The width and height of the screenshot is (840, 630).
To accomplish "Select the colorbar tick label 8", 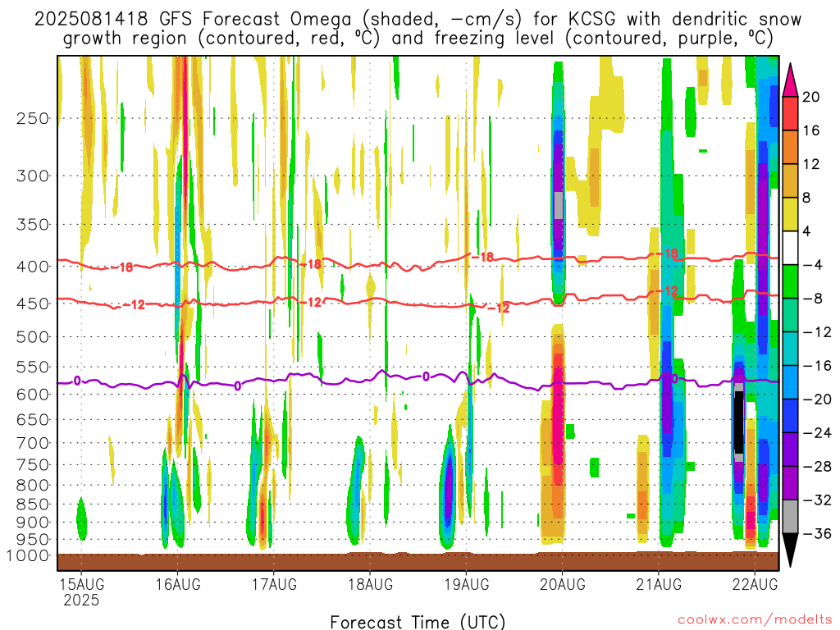I will click(x=807, y=199).
